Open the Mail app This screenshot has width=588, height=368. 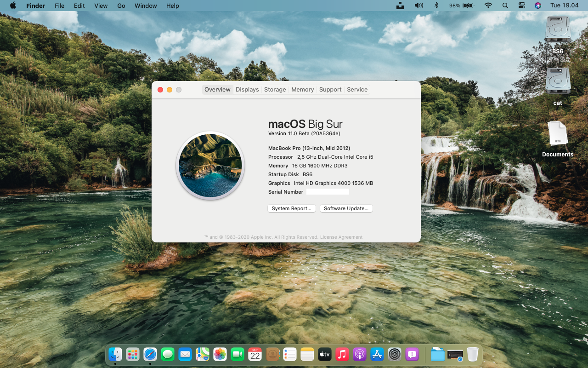[x=185, y=354]
